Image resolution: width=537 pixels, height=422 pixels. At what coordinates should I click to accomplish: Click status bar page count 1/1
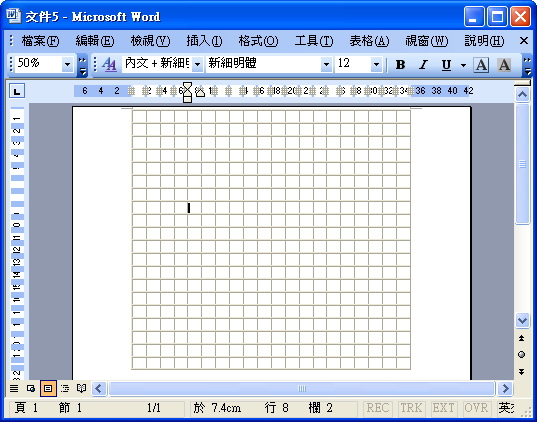pos(154,408)
